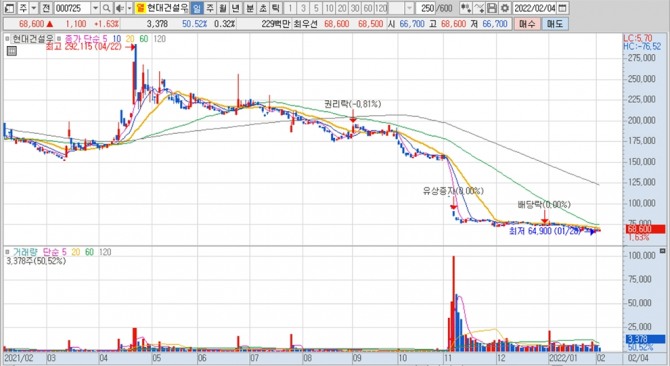This screenshot has height=366, width=670.
Task: Click the window layout icon at top-left
Action: [x=9, y=8]
